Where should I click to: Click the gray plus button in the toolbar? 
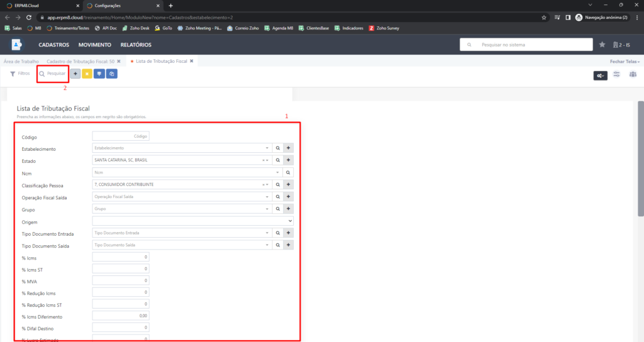click(75, 74)
